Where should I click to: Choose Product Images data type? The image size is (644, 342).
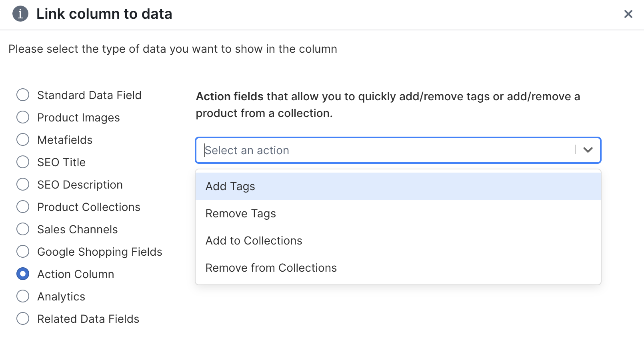point(23,117)
